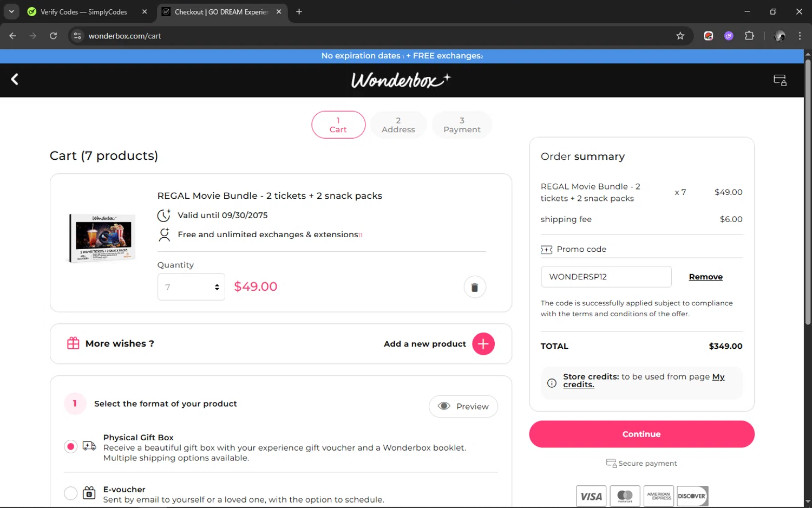The height and width of the screenshot is (508, 812).
Task: Close the Checkout tab
Action: click(279, 11)
